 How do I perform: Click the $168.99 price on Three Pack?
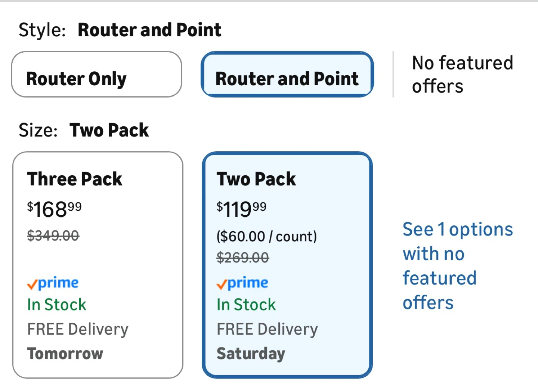click(55, 209)
